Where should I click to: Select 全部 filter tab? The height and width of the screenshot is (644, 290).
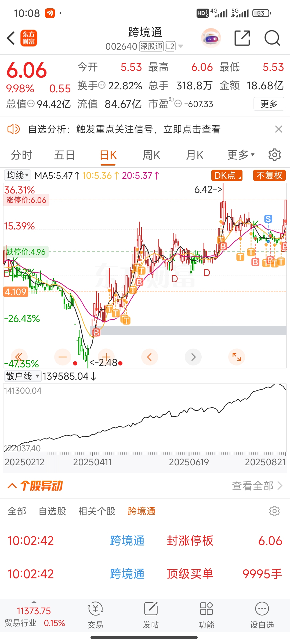(17, 511)
